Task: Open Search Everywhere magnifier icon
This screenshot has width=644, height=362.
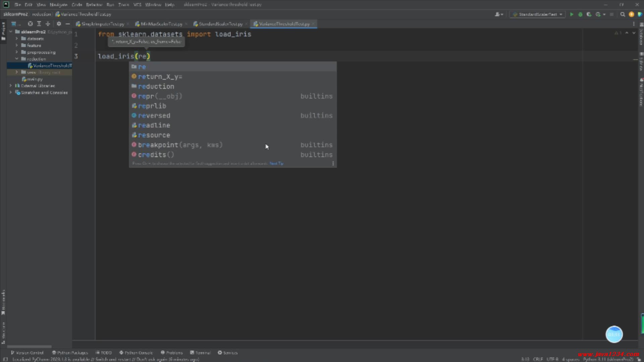Action: (623, 14)
